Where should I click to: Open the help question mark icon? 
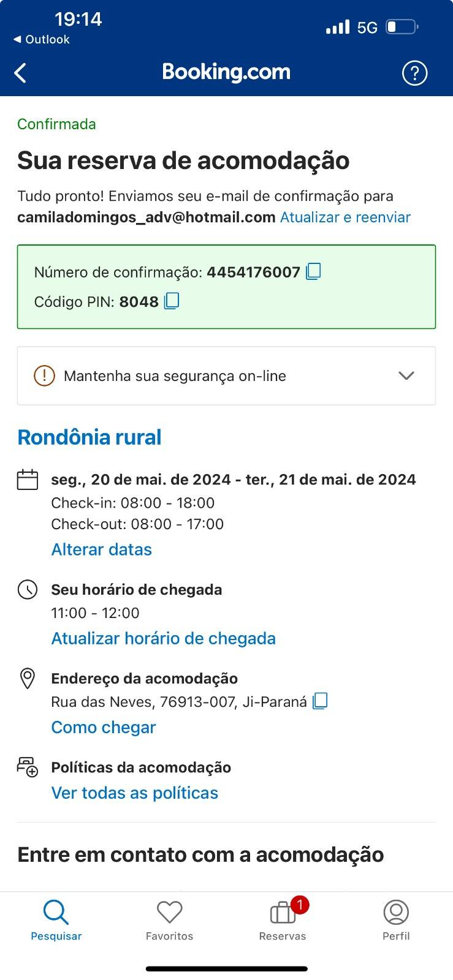coord(414,73)
